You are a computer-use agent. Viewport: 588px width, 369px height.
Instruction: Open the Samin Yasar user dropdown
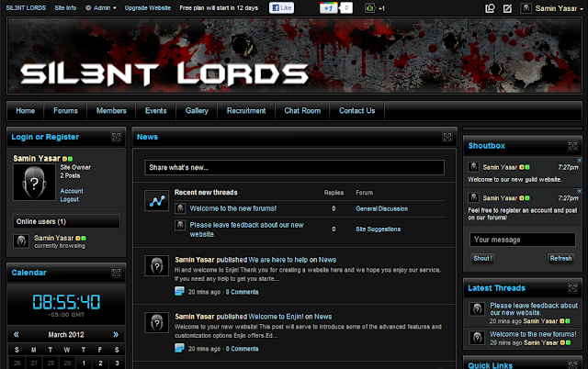click(x=559, y=8)
